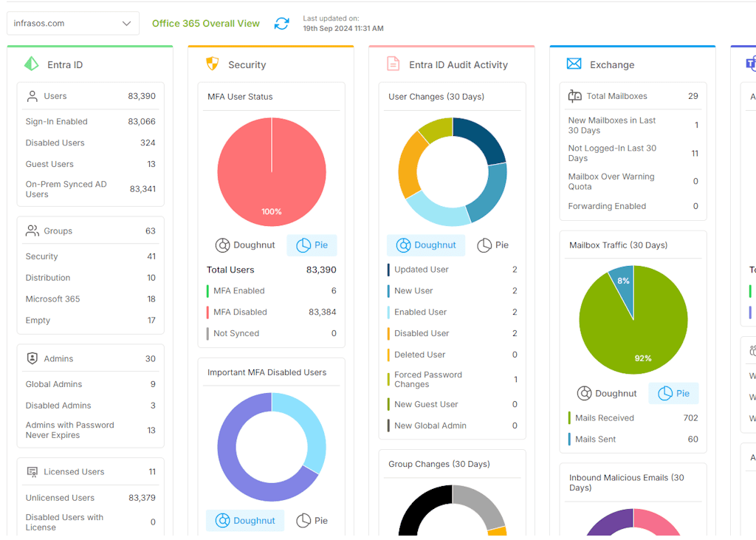Set Important MFA Disabled Users chart to Pie
The height and width of the screenshot is (540, 756).
[x=312, y=521]
